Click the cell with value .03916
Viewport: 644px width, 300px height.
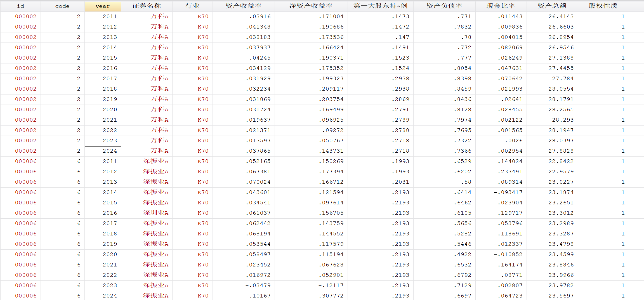click(244, 16)
